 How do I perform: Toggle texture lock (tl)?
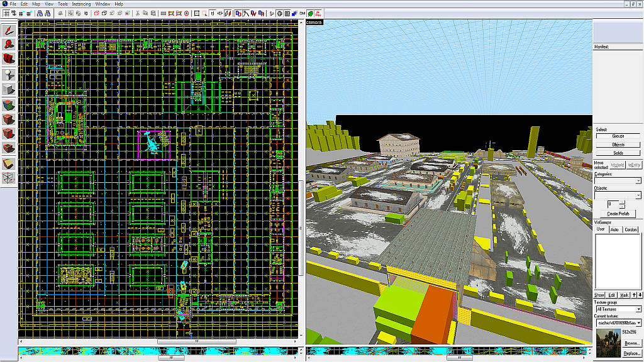[213, 14]
